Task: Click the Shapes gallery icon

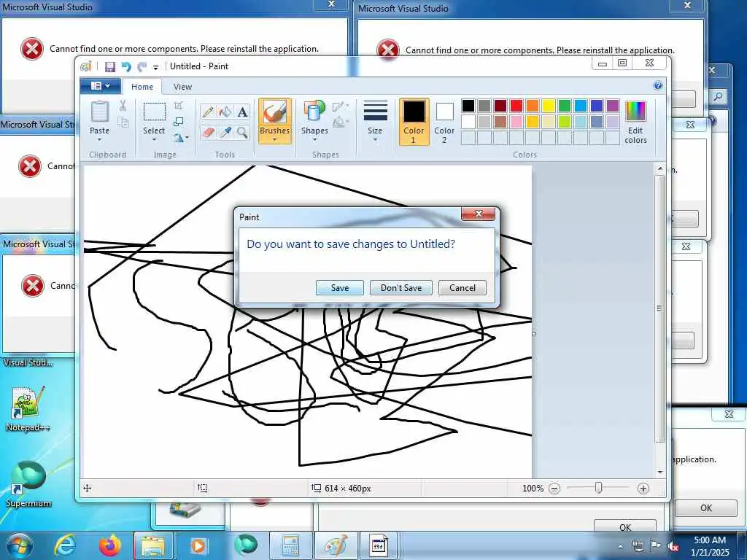Action: coord(314,111)
